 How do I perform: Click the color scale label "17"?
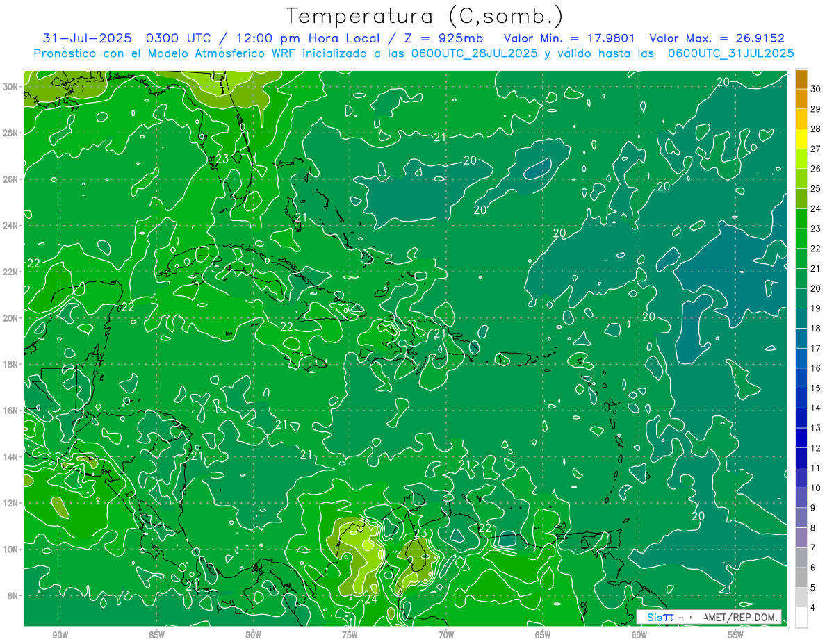click(815, 348)
